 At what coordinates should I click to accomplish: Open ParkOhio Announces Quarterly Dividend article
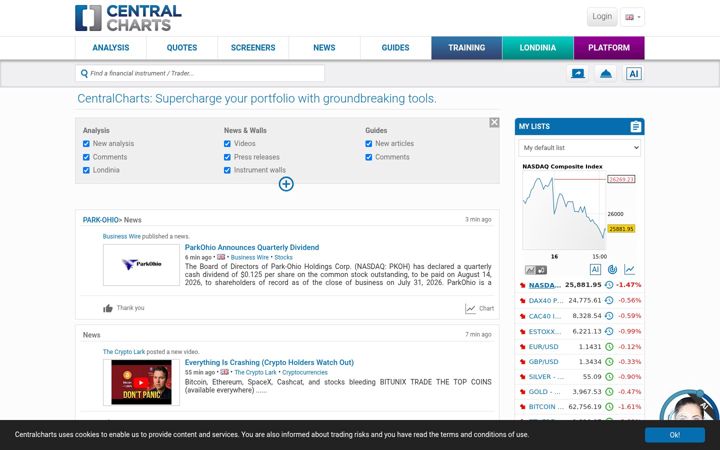252,248
